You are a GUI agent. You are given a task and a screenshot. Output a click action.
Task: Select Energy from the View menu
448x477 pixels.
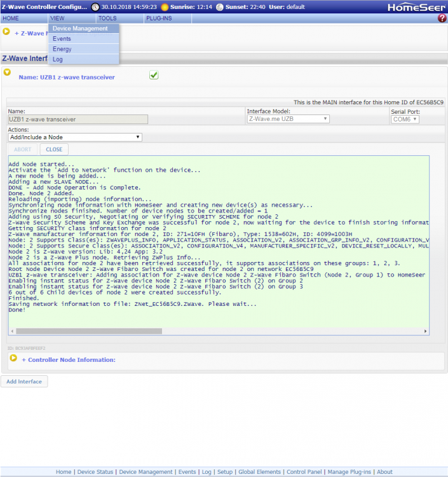click(x=62, y=49)
